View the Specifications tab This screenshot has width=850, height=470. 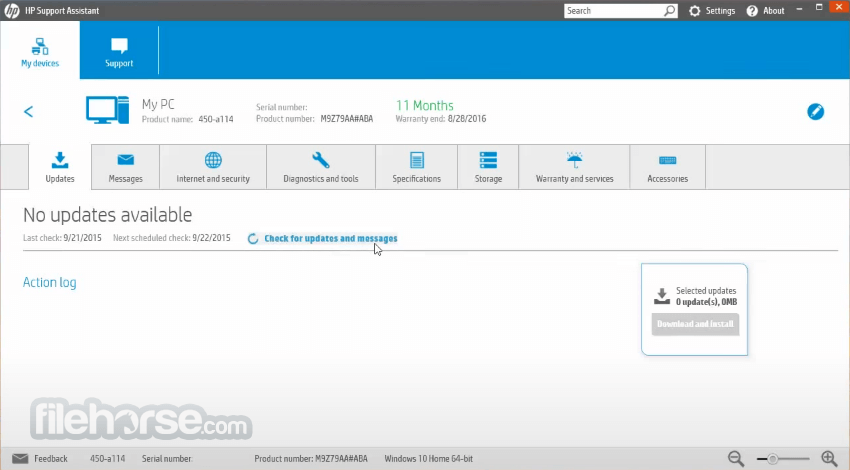click(416, 167)
